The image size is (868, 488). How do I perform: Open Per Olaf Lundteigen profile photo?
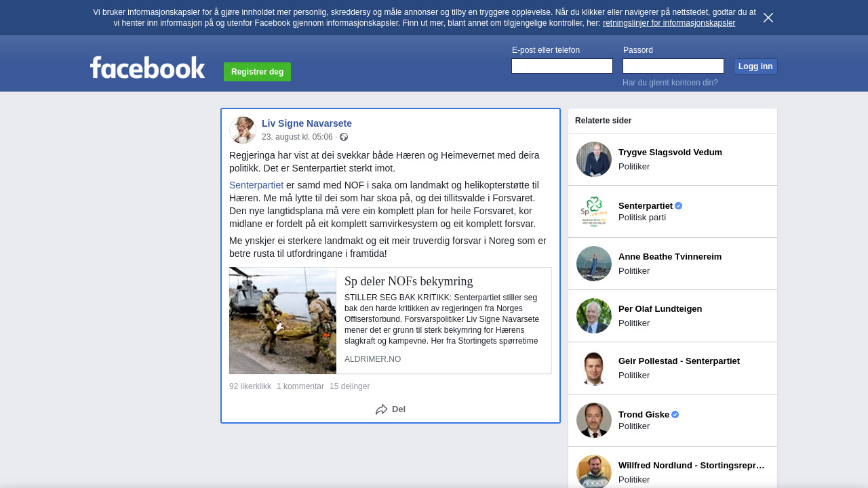[x=594, y=316]
